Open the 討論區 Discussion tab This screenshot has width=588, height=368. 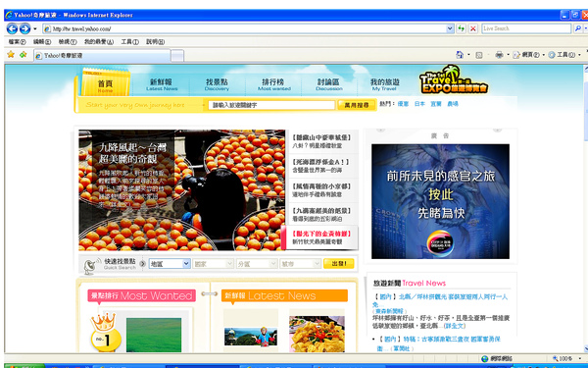329,84
